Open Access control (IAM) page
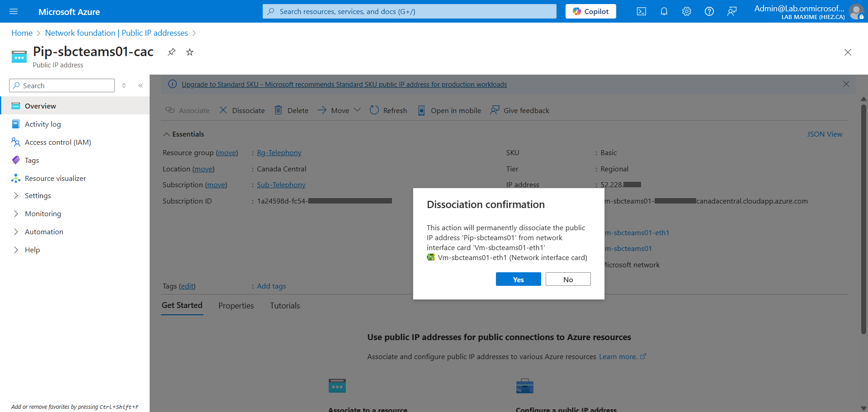The height and width of the screenshot is (412, 868). click(58, 142)
